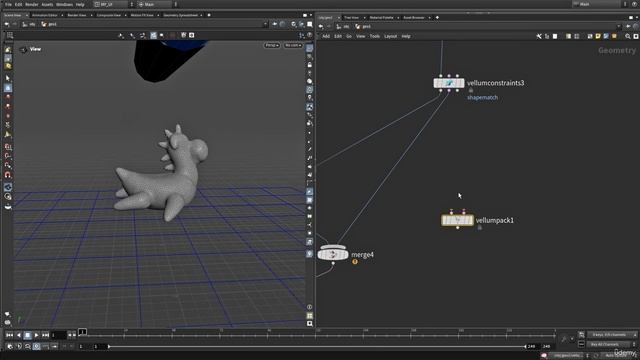Image resolution: width=640 pixels, height=360 pixels.
Task: Open the top-right Main dropdown
Action: (x=596, y=4)
